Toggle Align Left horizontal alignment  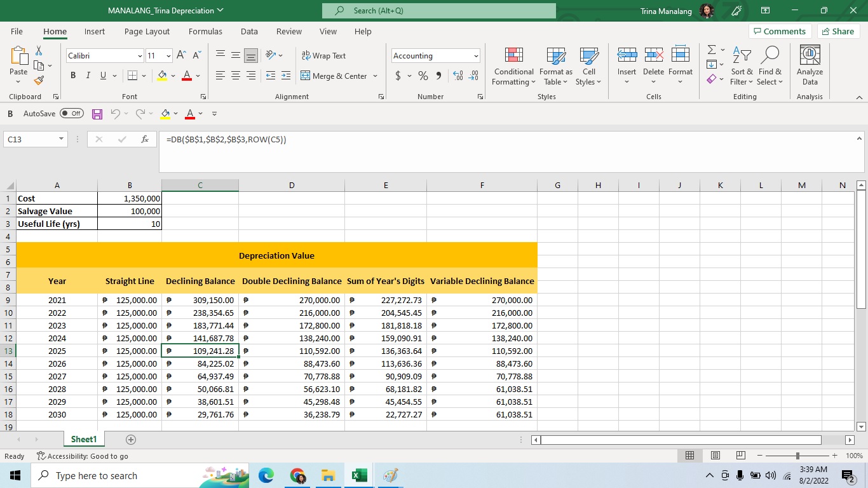coord(220,76)
